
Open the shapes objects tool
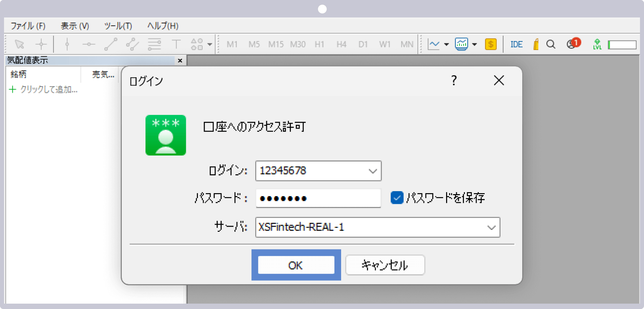click(197, 44)
